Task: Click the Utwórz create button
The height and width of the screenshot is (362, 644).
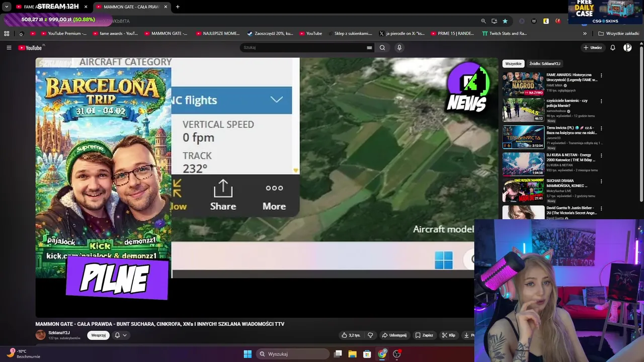Action: pyautogui.click(x=593, y=48)
